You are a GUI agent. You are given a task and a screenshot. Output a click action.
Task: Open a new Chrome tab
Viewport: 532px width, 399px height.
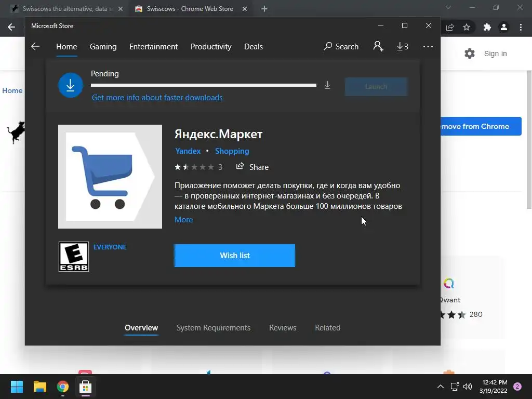(264, 9)
